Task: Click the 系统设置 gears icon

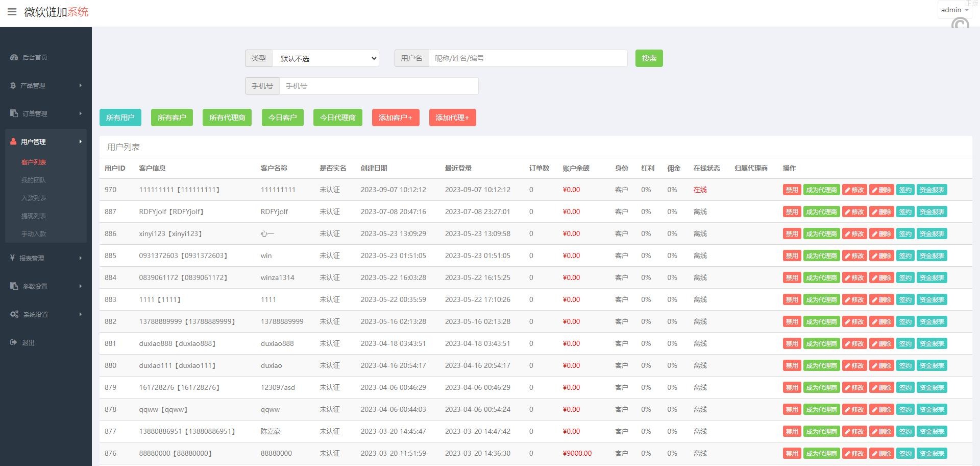Action: click(x=14, y=314)
